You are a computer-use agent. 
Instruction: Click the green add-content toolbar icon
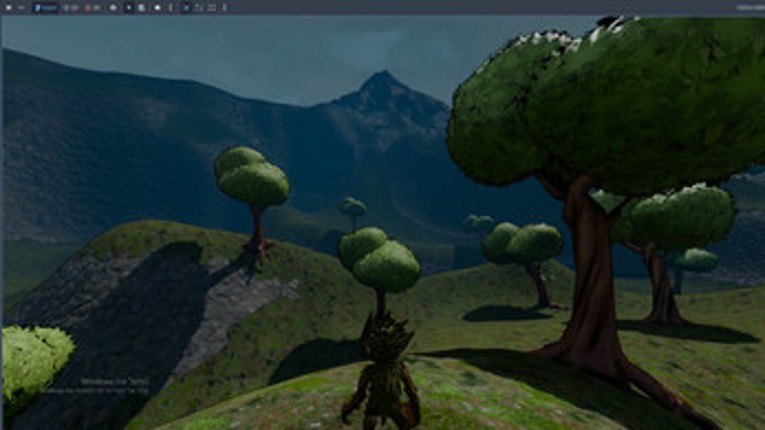67,8
